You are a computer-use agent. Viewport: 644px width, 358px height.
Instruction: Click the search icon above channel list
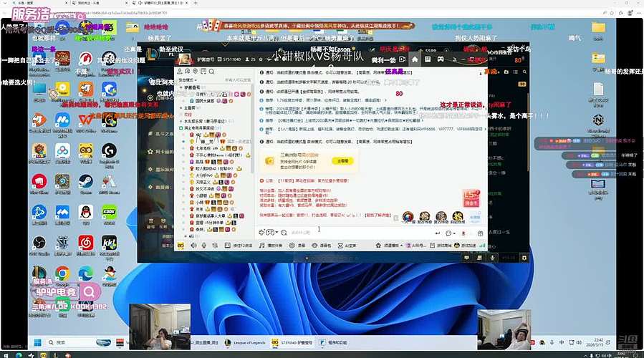click(211, 72)
